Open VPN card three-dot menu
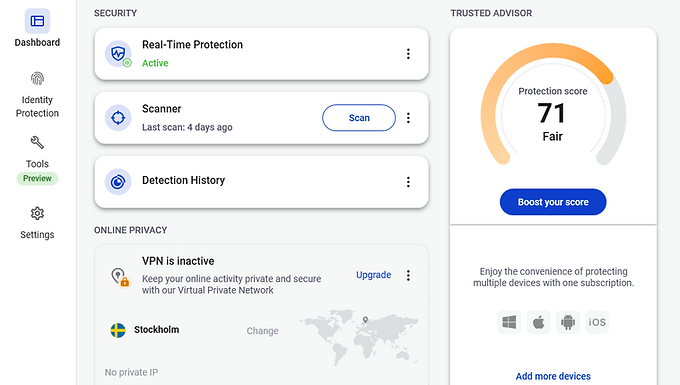 point(408,275)
